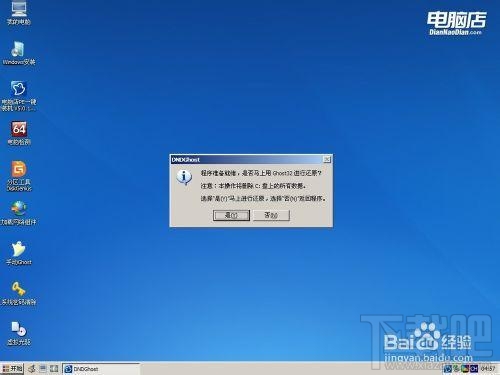Open the virtual CD drive icon

19,333
